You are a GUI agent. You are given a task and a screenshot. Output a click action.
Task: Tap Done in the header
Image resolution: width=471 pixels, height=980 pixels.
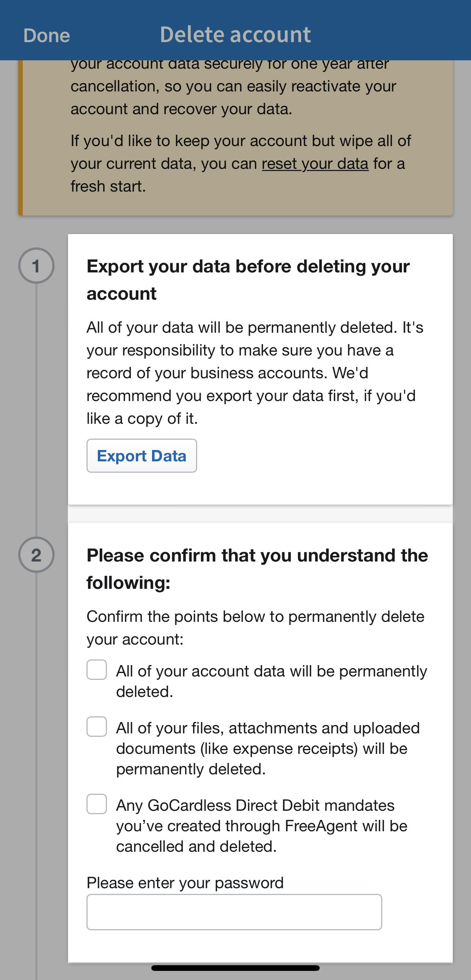pos(46,35)
